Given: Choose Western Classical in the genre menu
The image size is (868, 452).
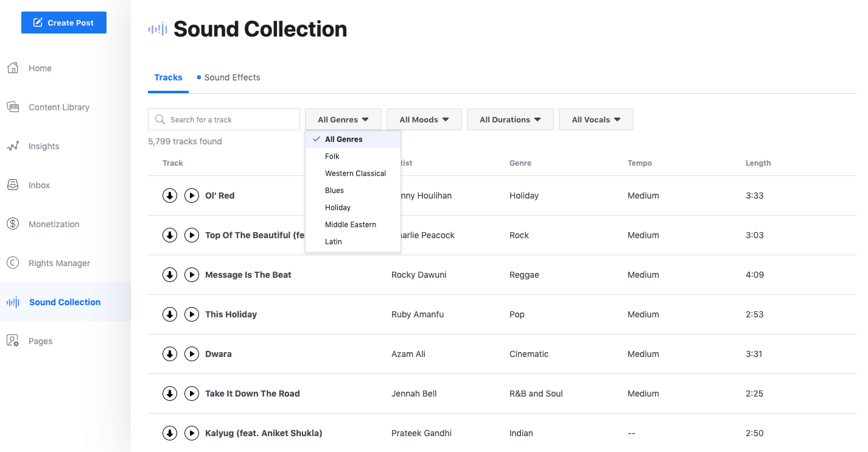Looking at the screenshot, I should (x=355, y=173).
